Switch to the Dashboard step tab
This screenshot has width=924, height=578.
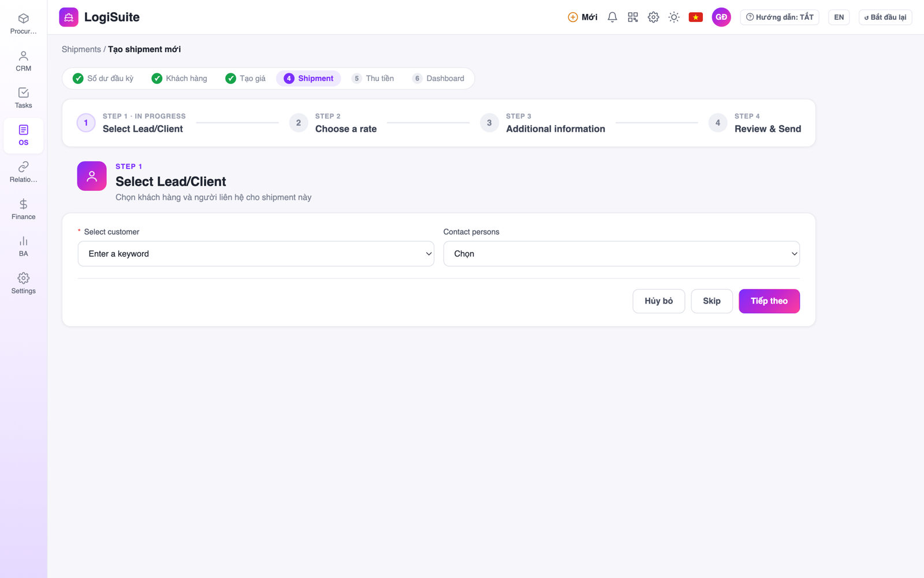[x=438, y=79]
